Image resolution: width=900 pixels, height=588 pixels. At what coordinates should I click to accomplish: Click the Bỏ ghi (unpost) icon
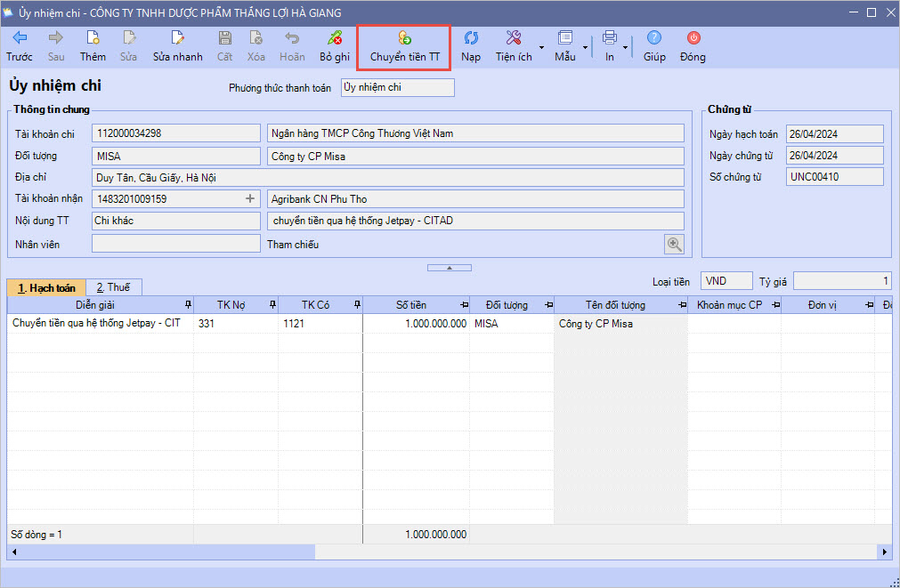tap(335, 38)
